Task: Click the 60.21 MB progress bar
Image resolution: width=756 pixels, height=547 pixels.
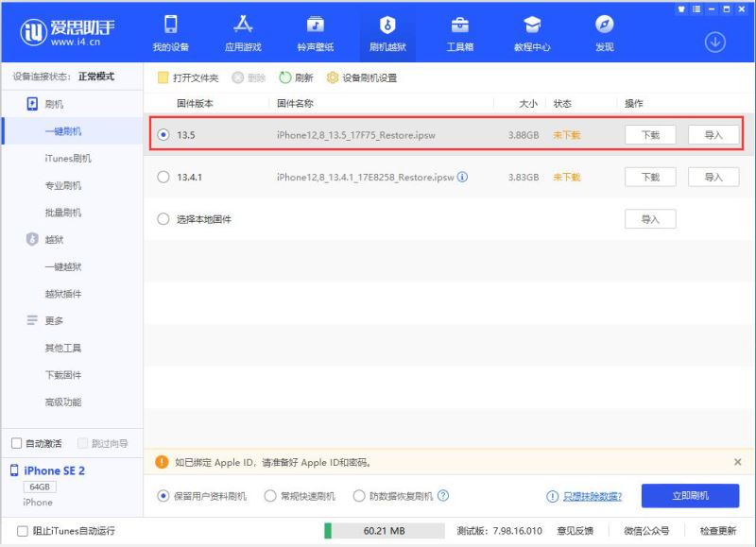Action: [385, 531]
